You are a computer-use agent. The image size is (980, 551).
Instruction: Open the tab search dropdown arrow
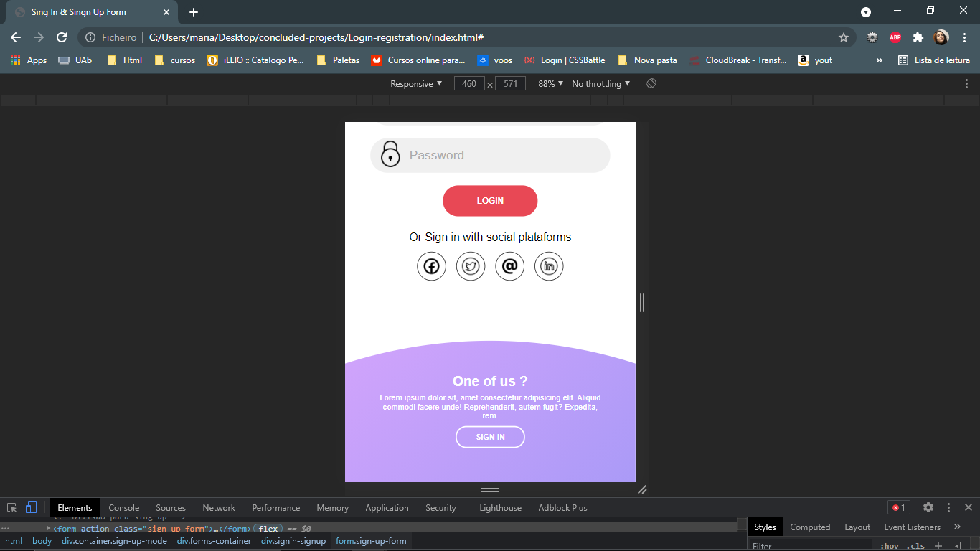tap(866, 12)
